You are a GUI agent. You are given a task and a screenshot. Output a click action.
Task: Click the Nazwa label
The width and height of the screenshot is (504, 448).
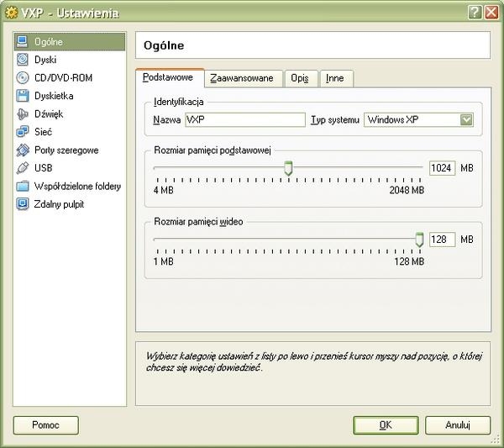click(x=167, y=120)
